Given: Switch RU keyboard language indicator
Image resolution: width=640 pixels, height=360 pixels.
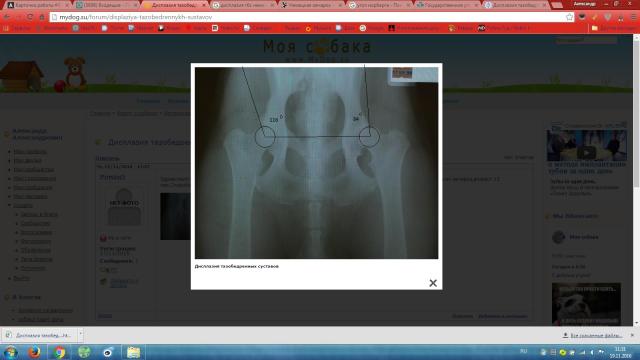Looking at the screenshot, I should (x=523, y=351).
